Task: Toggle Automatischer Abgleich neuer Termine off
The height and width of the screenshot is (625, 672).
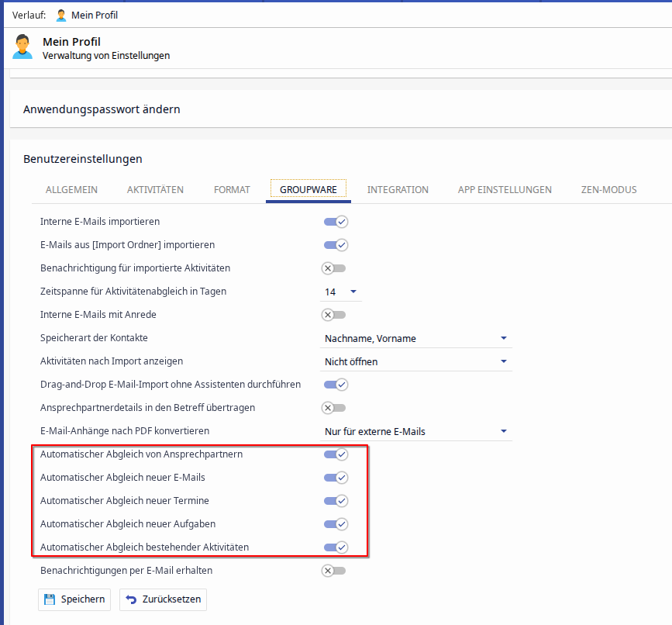Action: [x=336, y=501]
